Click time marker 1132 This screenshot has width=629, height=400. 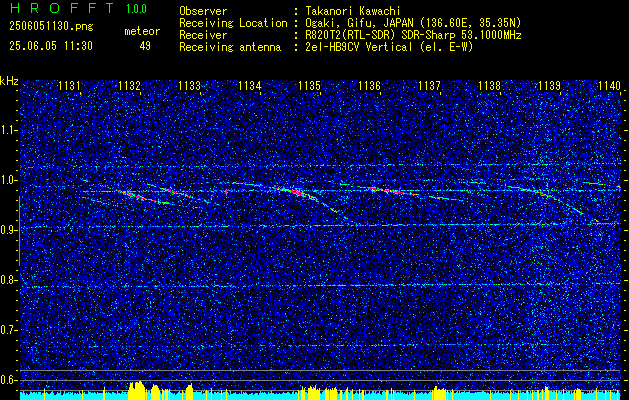click(x=130, y=85)
